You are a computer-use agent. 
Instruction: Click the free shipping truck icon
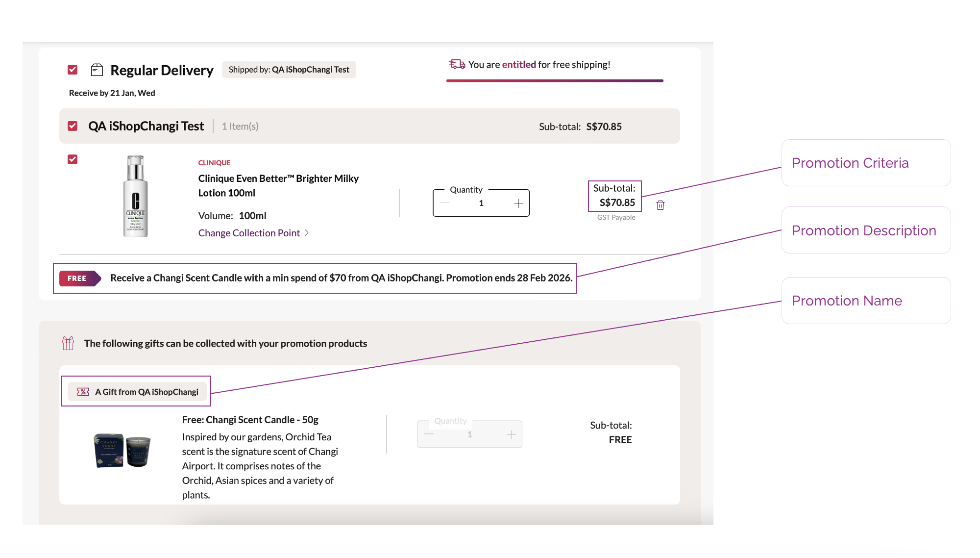(x=457, y=64)
